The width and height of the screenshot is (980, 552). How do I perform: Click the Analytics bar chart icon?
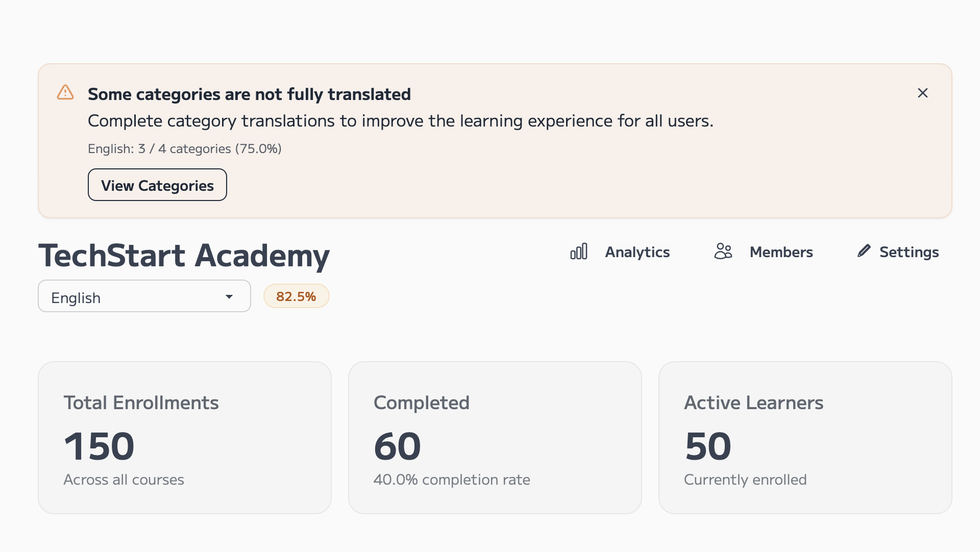pyautogui.click(x=579, y=252)
